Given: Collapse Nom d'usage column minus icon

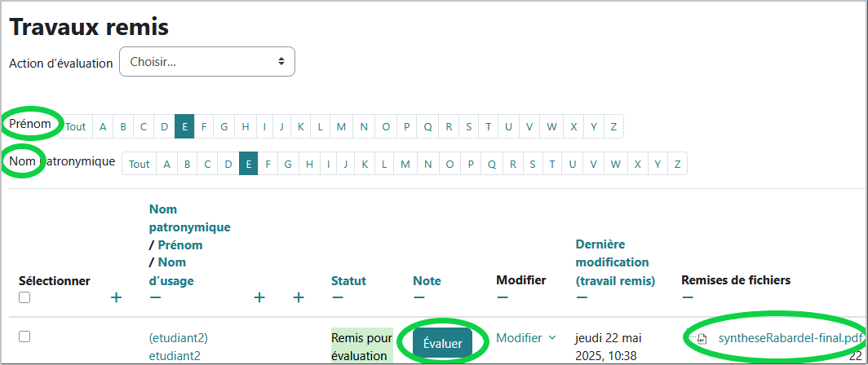Looking at the screenshot, I should point(156,298).
